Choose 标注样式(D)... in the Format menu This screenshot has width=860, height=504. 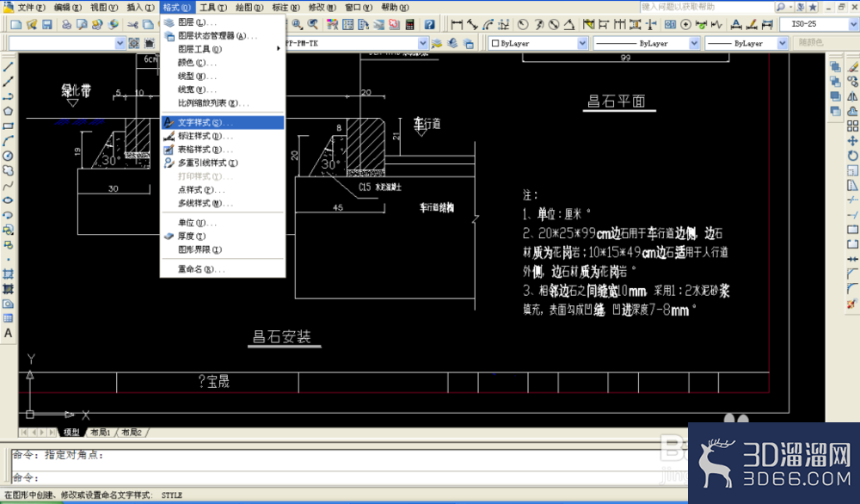(224, 136)
